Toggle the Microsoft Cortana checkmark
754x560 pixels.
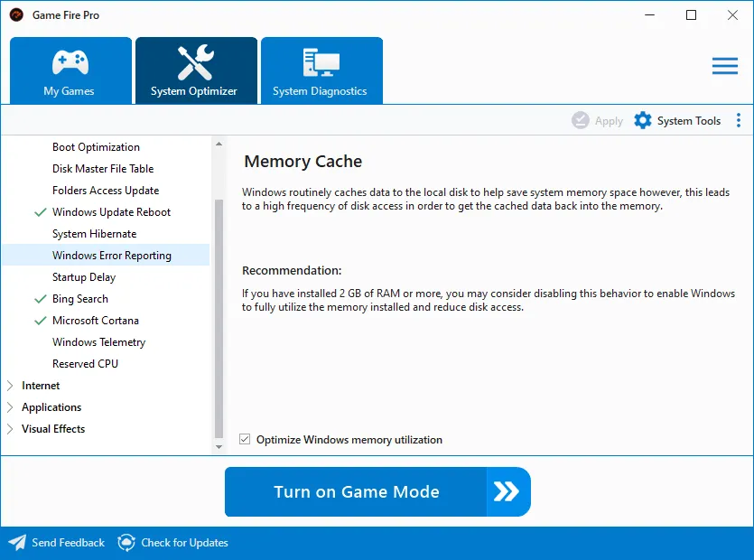point(40,321)
